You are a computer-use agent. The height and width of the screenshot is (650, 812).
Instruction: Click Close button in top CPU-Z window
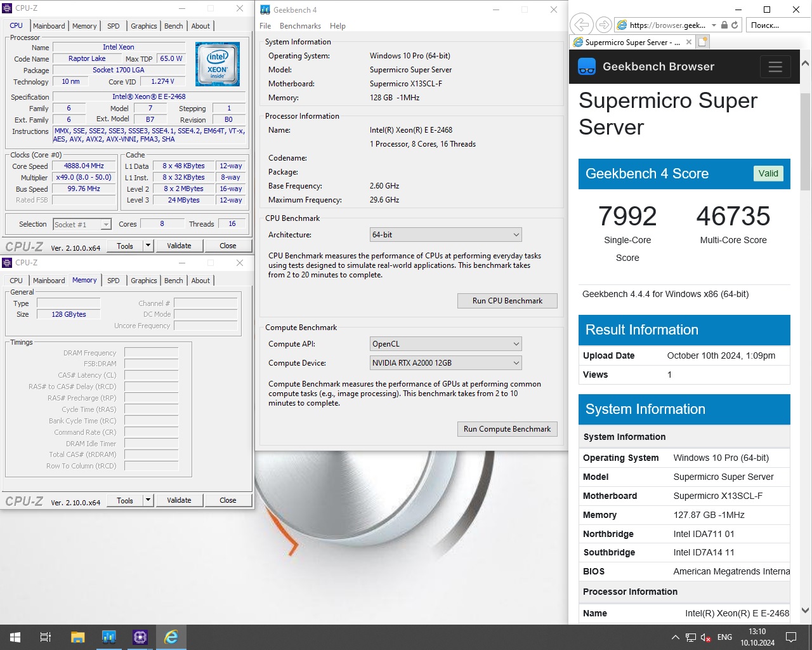[x=228, y=246]
